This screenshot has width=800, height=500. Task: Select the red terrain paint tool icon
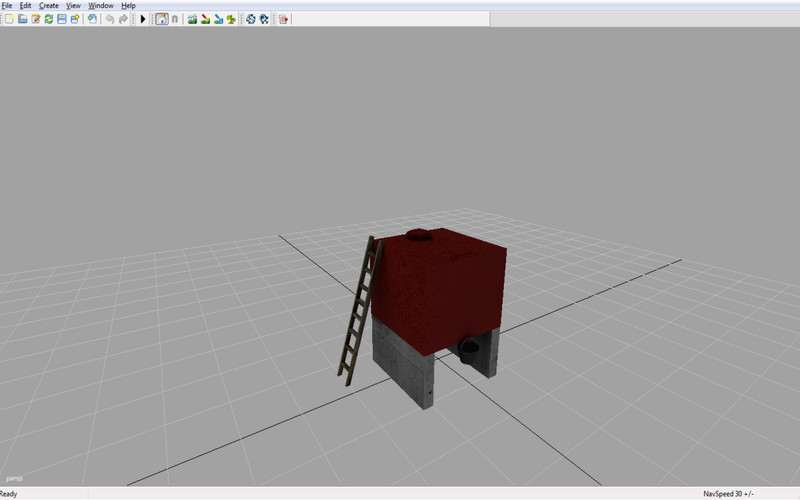coord(205,19)
